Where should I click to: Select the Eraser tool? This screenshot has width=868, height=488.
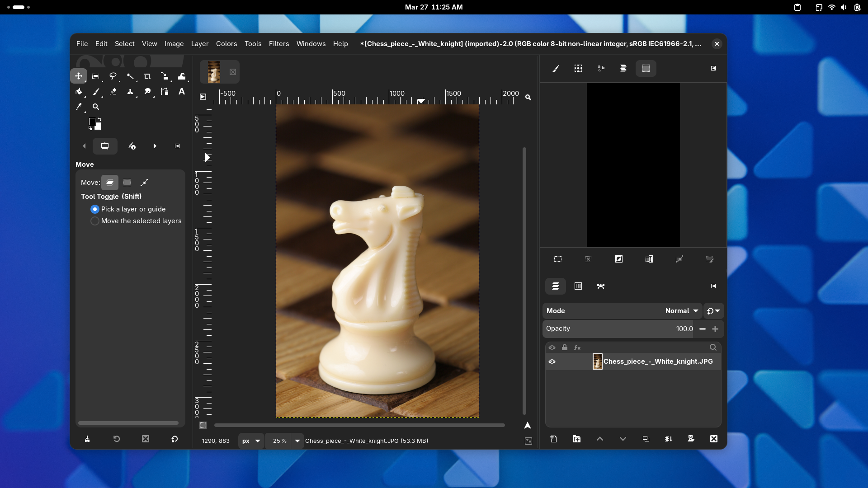(x=113, y=92)
